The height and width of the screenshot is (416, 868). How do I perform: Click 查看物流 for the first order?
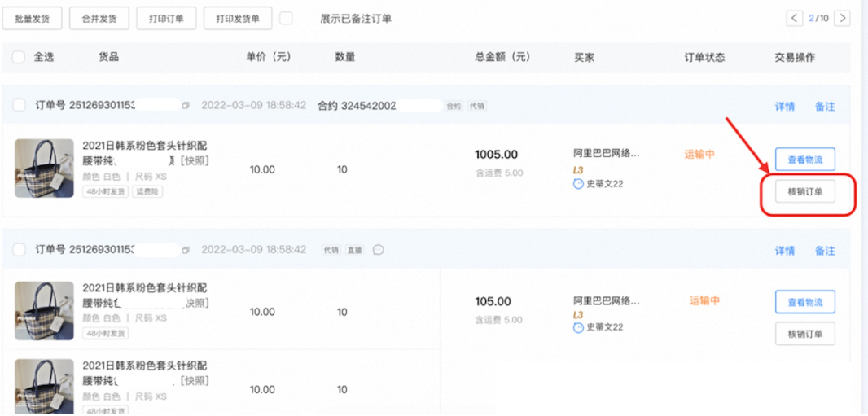(804, 159)
